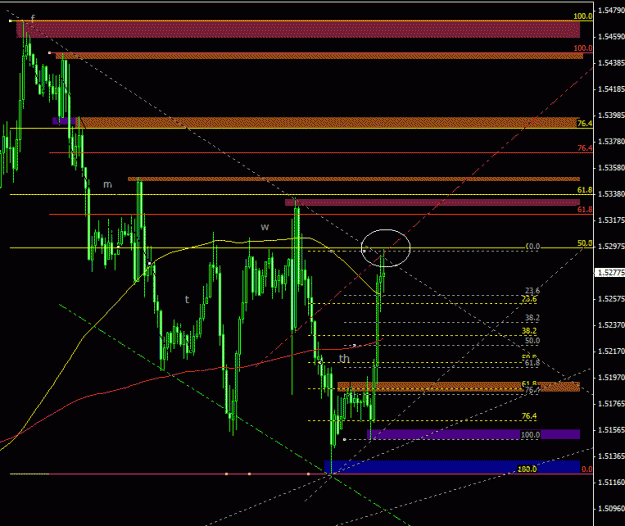Click the 1.54790 price axis label

coord(611,10)
